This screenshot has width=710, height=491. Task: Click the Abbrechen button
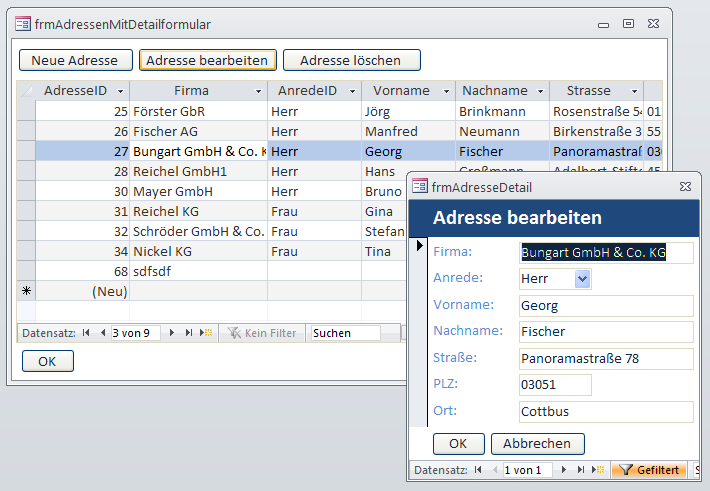pyautogui.click(x=537, y=443)
